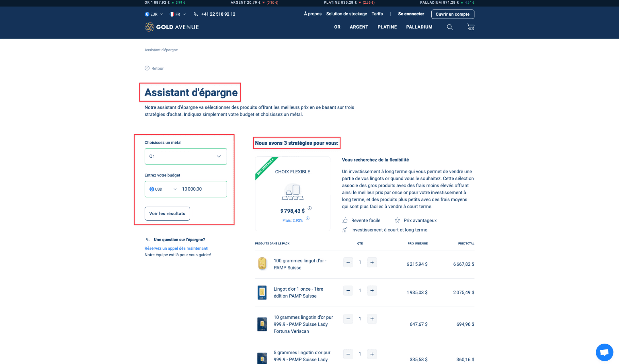Open the metal selector showing Or
The image size is (619, 364).
(x=186, y=156)
